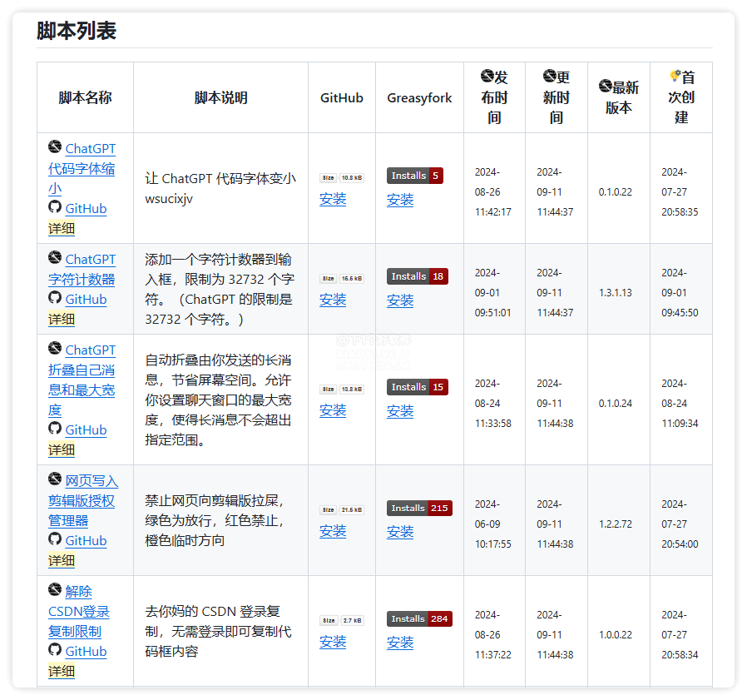Click the size 10.8 kB badge

coord(342,178)
